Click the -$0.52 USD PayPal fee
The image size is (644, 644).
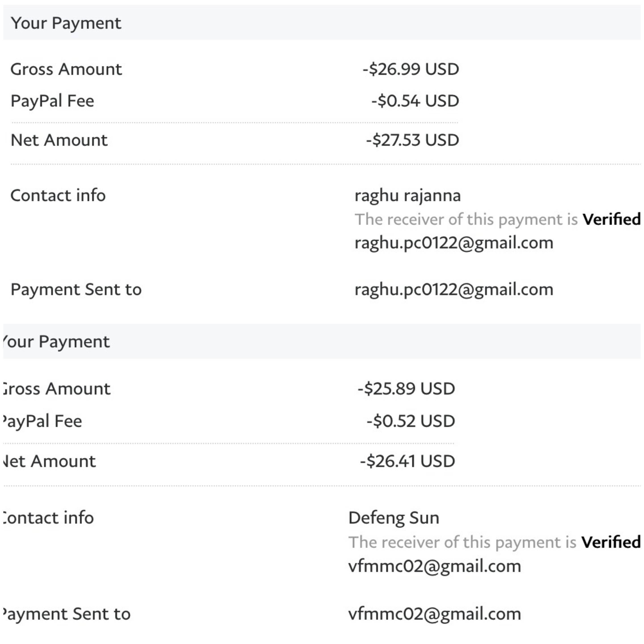[x=411, y=421]
